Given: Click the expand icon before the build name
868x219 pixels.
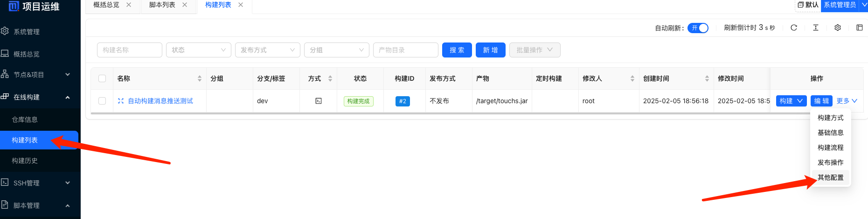Looking at the screenshot, I should tap(121, 101).
